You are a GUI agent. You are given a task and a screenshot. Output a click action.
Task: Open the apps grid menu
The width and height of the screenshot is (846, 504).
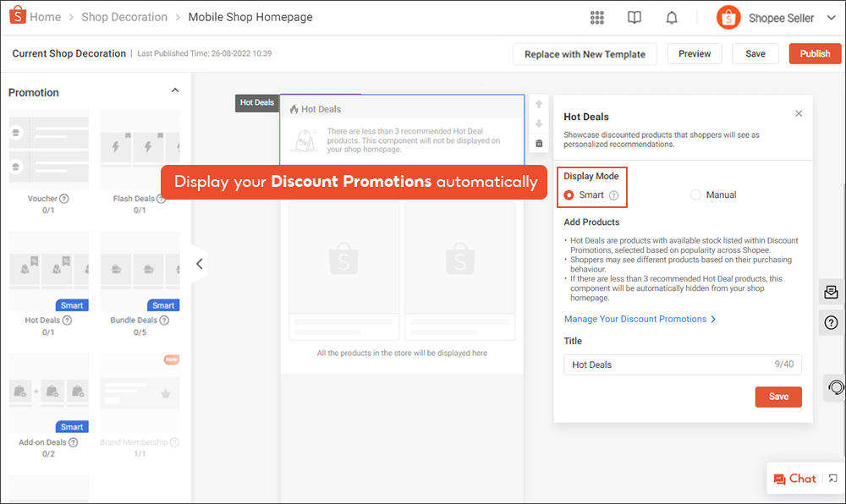pyautogui.click(x=597, y=18)
